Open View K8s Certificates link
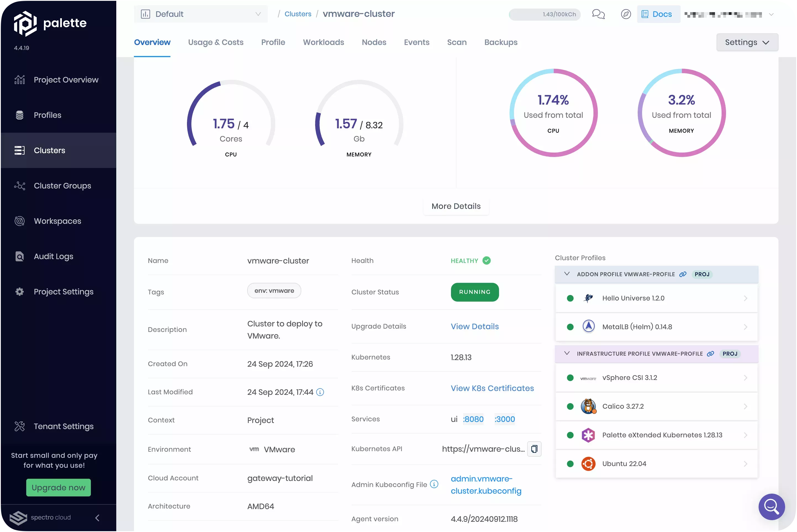The width and height of the screenshot is (797, 532). pyautogui.click(x=492, y=388)
